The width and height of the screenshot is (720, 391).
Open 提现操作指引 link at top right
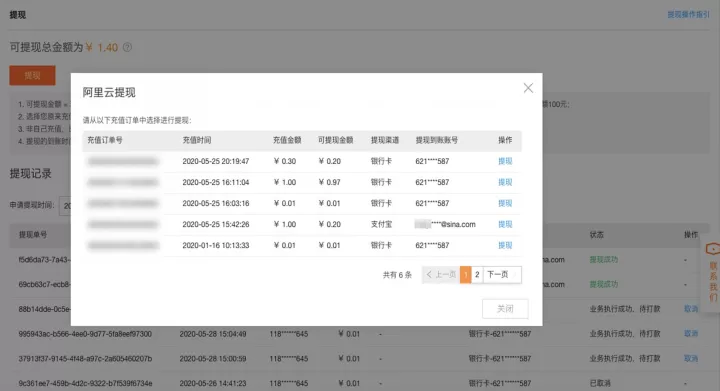point(688,15)
